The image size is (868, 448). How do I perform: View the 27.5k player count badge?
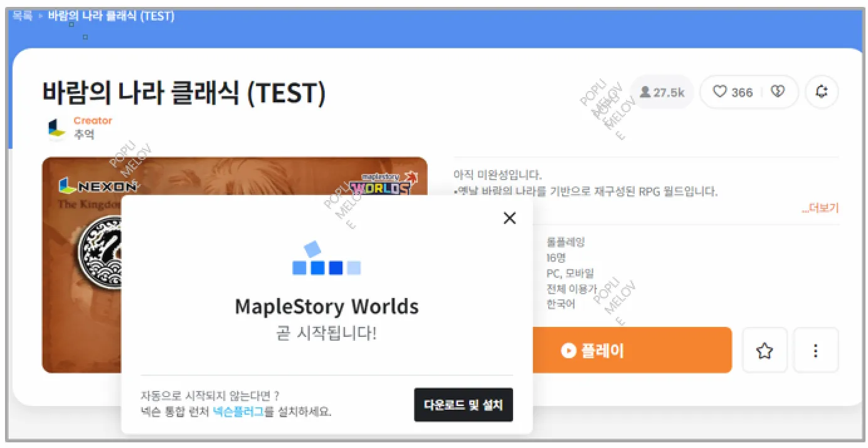point(662,92)
